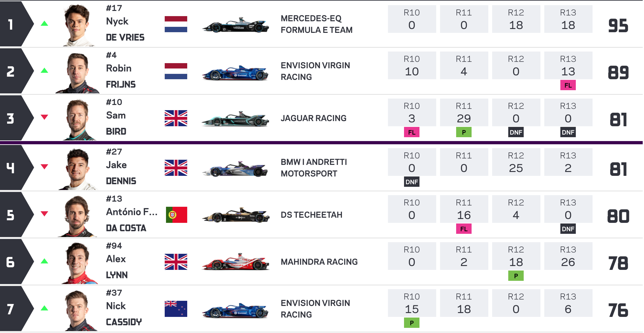Click the green P badge under Lynn's R12
644x333 pixels.
click(x=516, y=276)
